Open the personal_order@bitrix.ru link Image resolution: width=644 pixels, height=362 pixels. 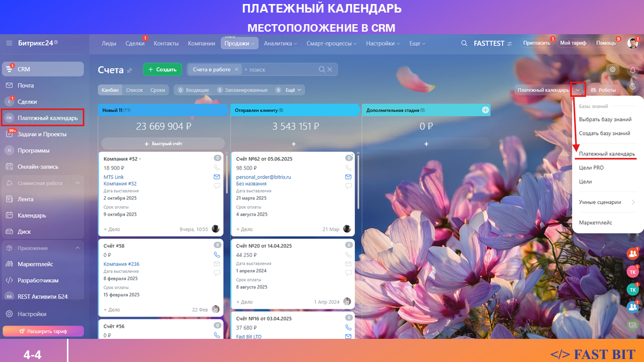point(264,177)
